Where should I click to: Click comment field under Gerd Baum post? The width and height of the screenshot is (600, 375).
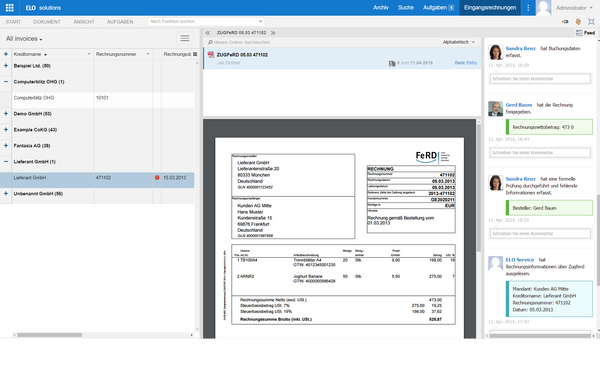tap(540, 153)
